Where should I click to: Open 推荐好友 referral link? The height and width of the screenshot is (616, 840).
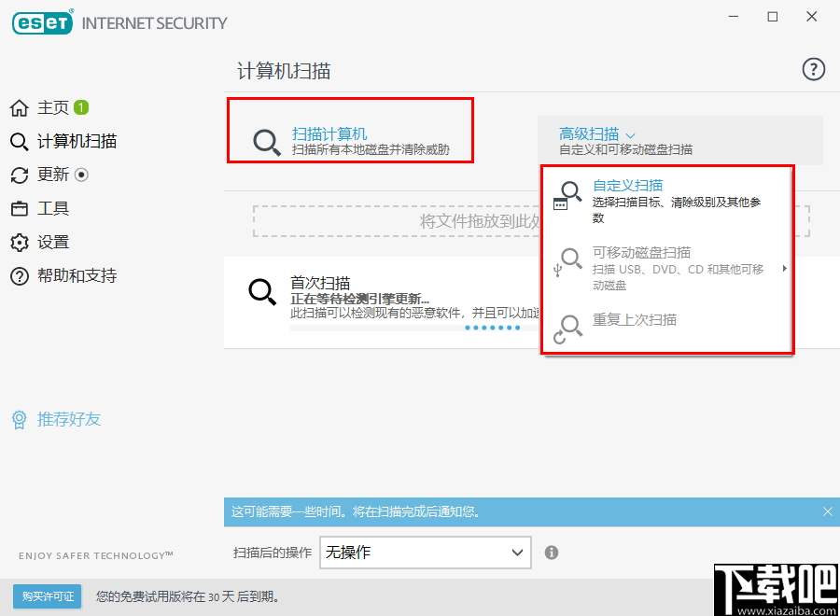click(x=56, y=420)
